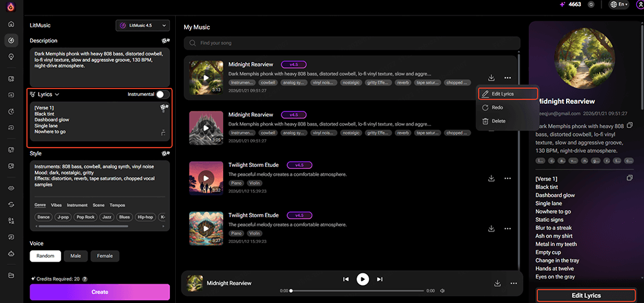Click into the Description text box
The image size is (644, 303).
(x=99, y=68)
